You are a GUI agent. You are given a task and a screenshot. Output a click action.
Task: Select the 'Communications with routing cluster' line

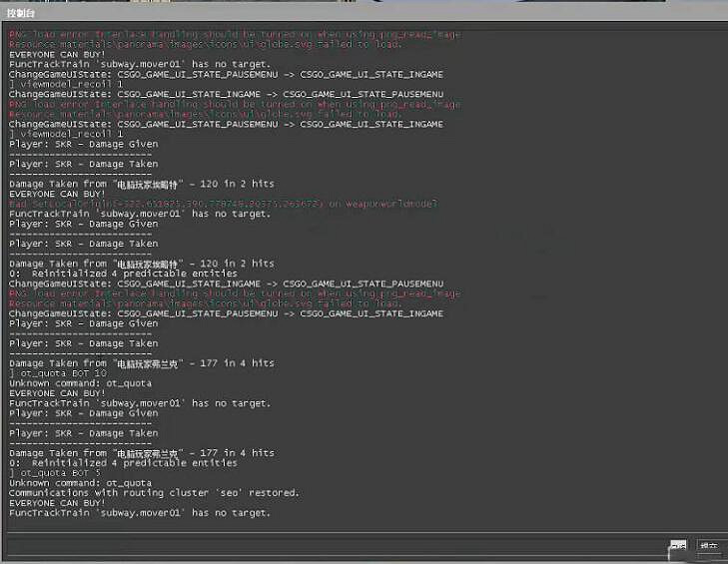154,493
